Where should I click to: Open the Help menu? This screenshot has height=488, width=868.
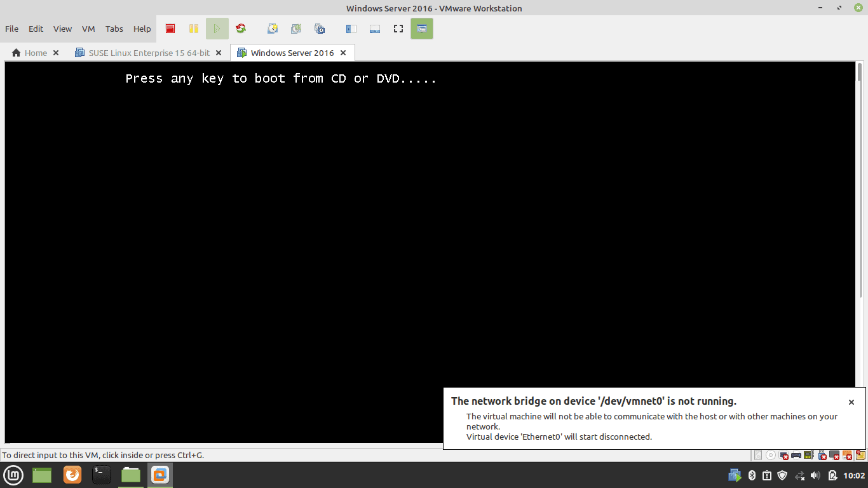pos(142,29)
